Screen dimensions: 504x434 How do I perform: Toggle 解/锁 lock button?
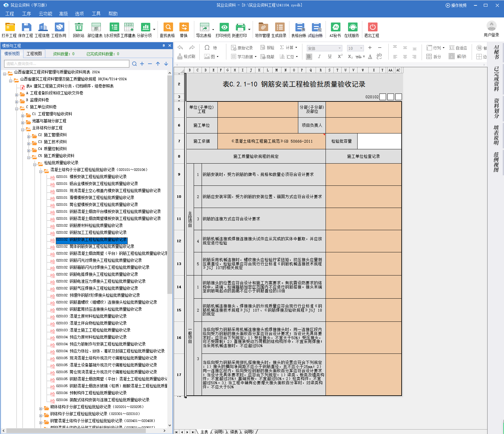click(457, 56)
